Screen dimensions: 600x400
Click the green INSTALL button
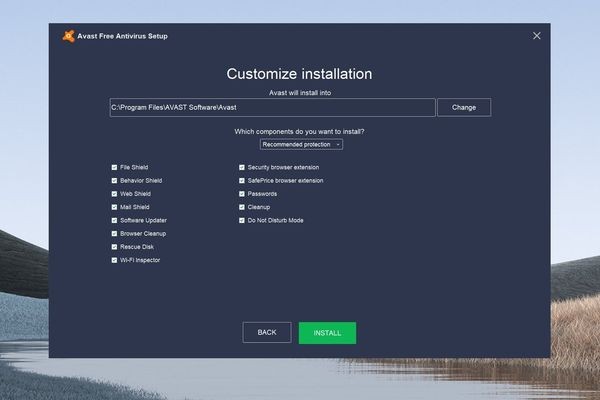(327, 333)
